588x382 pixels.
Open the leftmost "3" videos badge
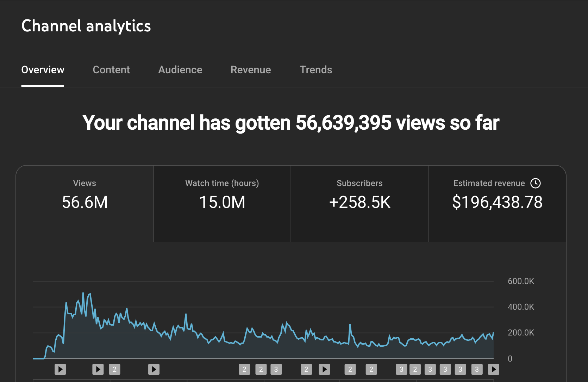(276, 369)
